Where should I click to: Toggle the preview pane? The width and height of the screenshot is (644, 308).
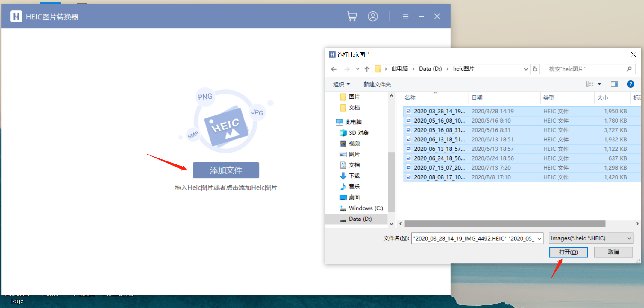[x=614, y=84]
